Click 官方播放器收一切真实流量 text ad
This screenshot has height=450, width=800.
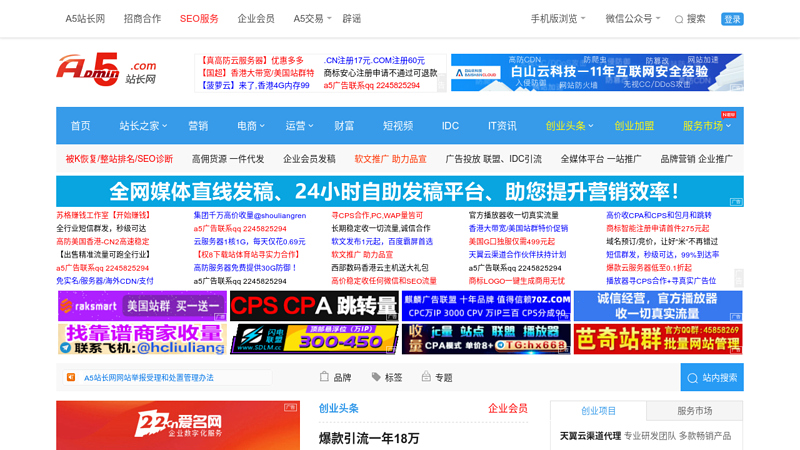(x=514, y=215)
